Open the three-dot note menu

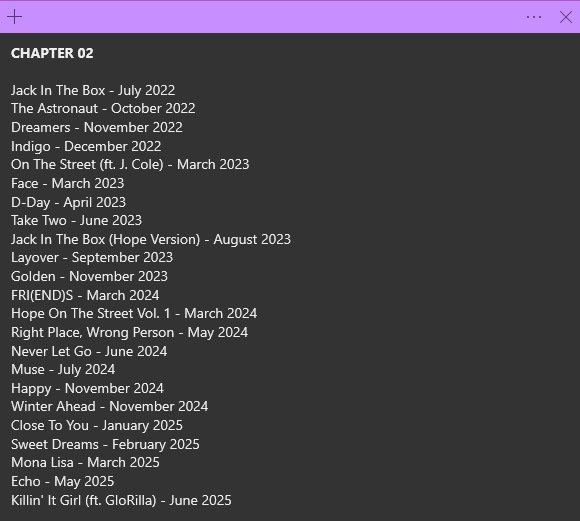tap(534, 17)
